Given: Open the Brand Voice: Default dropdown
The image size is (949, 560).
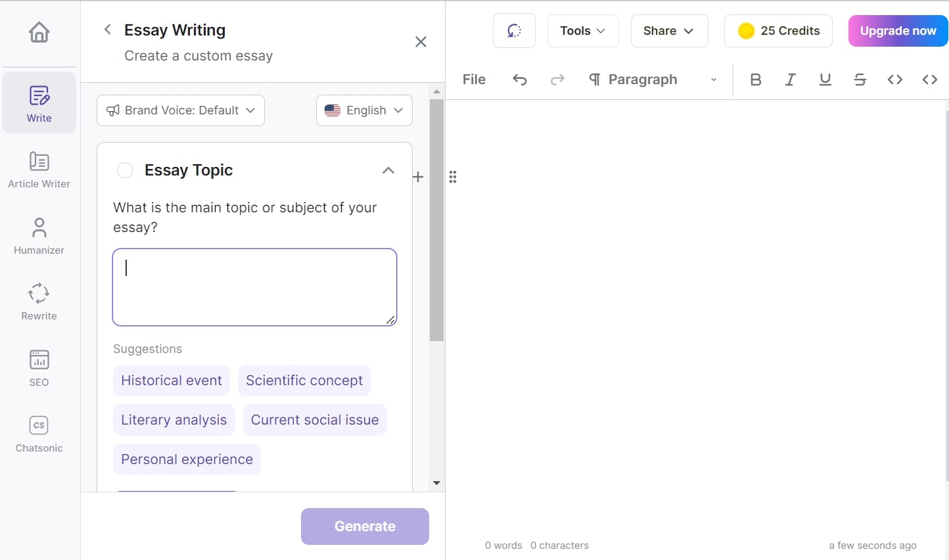Looking at the screenshot, I should (x=181, y=110).
